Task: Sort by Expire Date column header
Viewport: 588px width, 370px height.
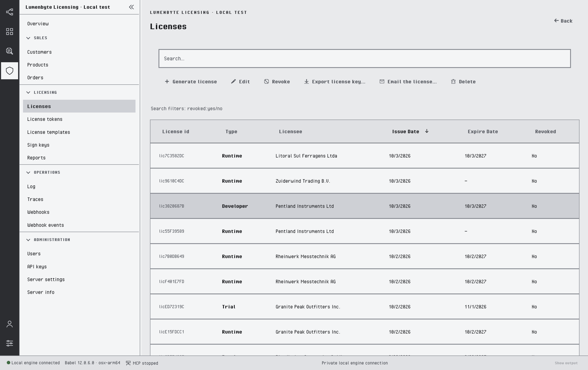Action: (x=483, y=131)
